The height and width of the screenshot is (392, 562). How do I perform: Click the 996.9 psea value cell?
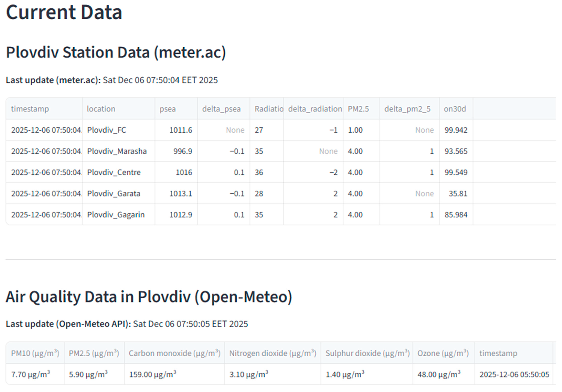click(183, 151)
